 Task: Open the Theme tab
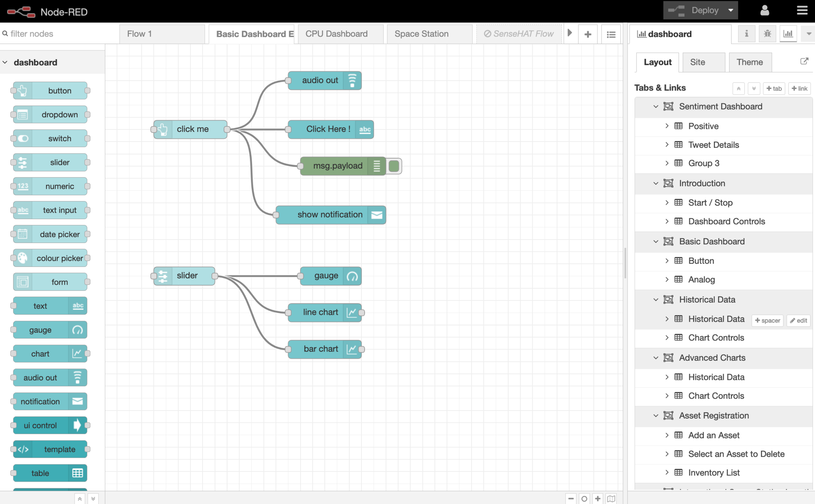(x=749, y=62)
